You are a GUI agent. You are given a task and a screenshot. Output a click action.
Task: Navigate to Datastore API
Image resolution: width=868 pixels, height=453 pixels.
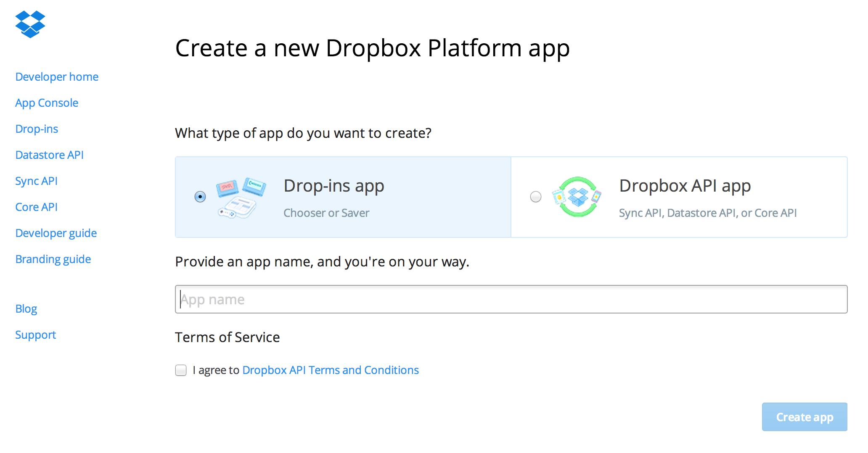tap(50, 155)
